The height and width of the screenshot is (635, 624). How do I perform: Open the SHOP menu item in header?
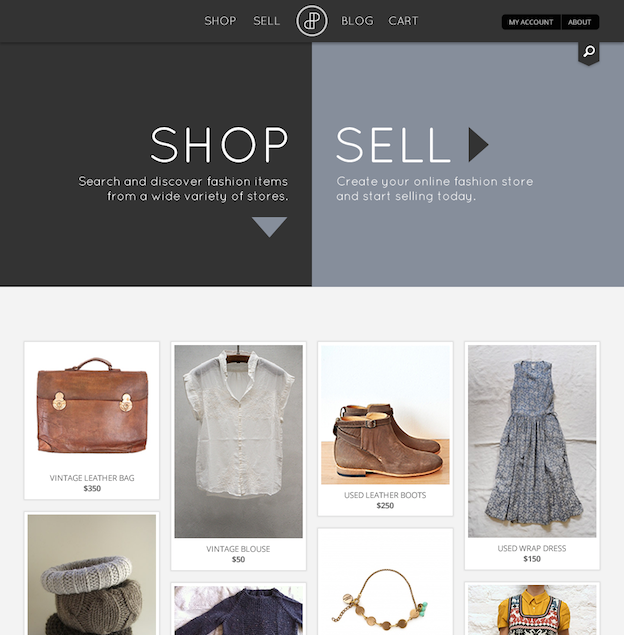click(220, 21)
